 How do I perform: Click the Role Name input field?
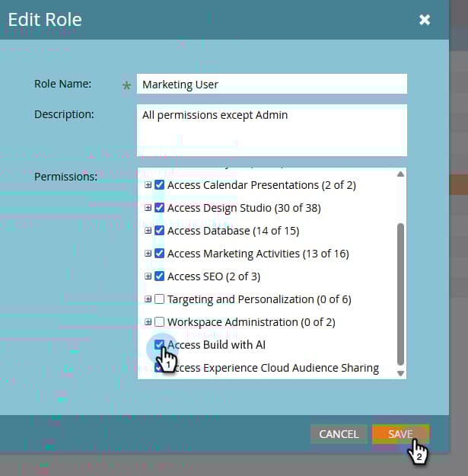click(272, 85)
